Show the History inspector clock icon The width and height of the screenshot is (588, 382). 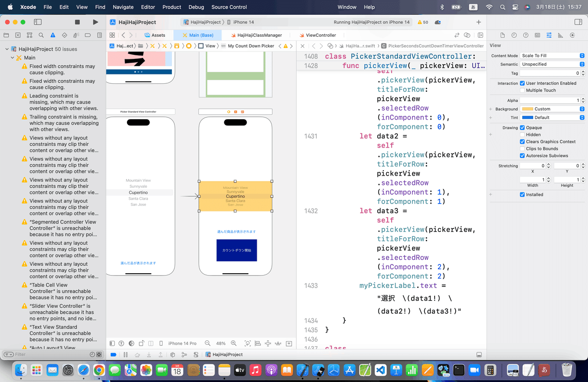[514, 35]
